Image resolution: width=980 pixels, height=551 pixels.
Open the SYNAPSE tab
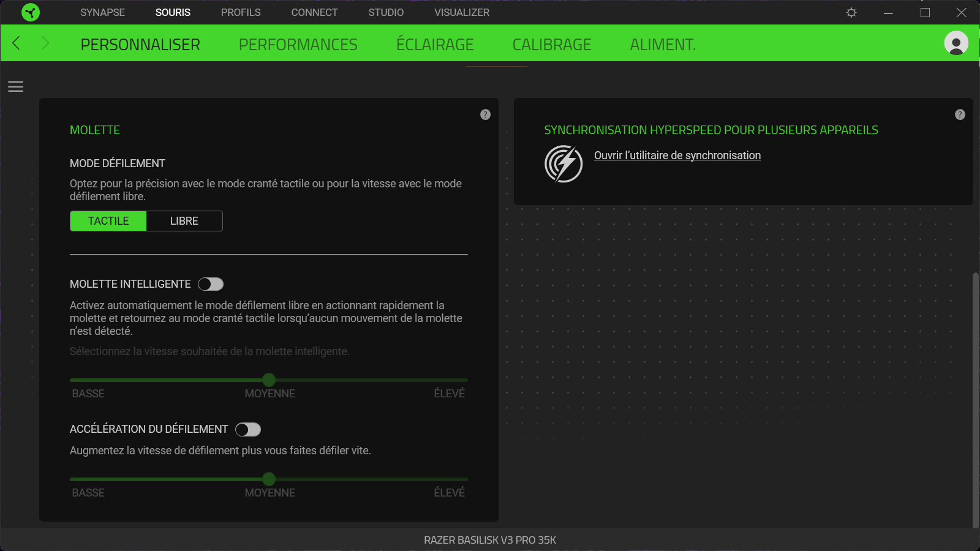(102, 12)
